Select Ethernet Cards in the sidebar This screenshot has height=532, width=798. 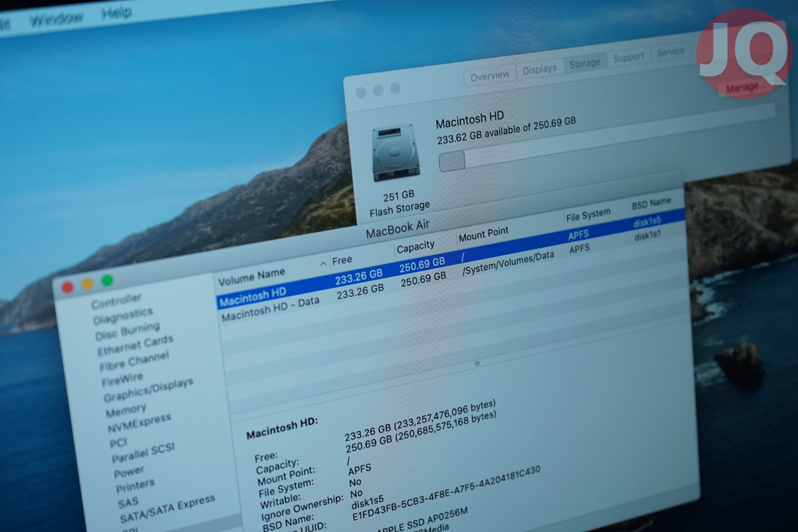tap(135, 345)
